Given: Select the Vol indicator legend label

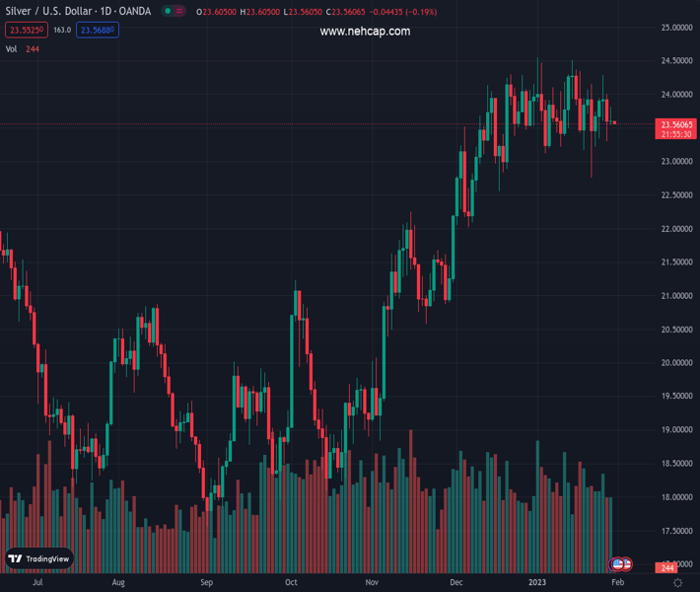Looking at the screenshot, I should click(12, 48).
